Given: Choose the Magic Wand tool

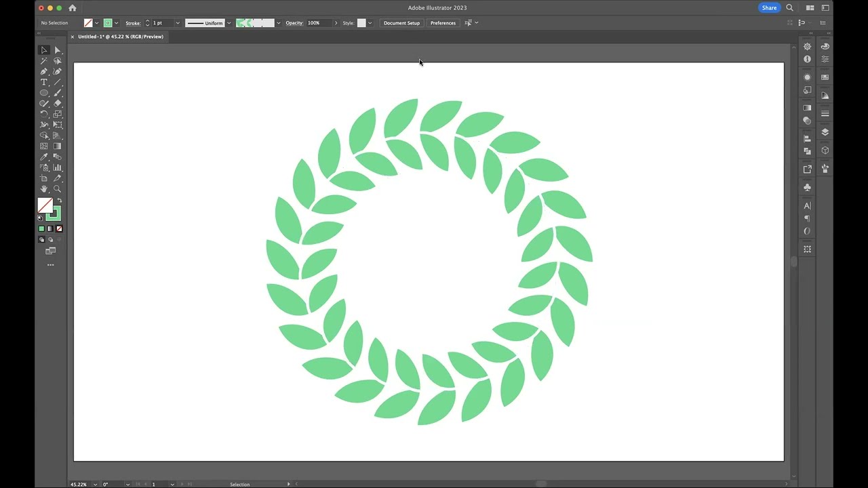Looking at the screenshot, I should coord(44,61).
